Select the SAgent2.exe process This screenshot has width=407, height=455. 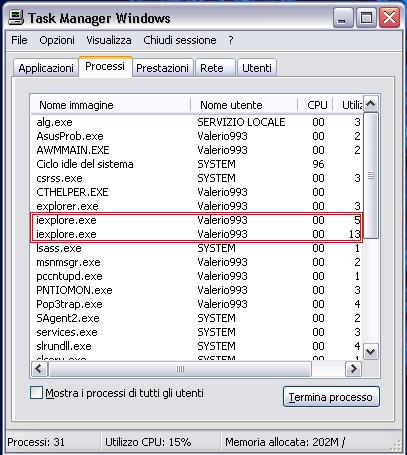pos(197,318)
